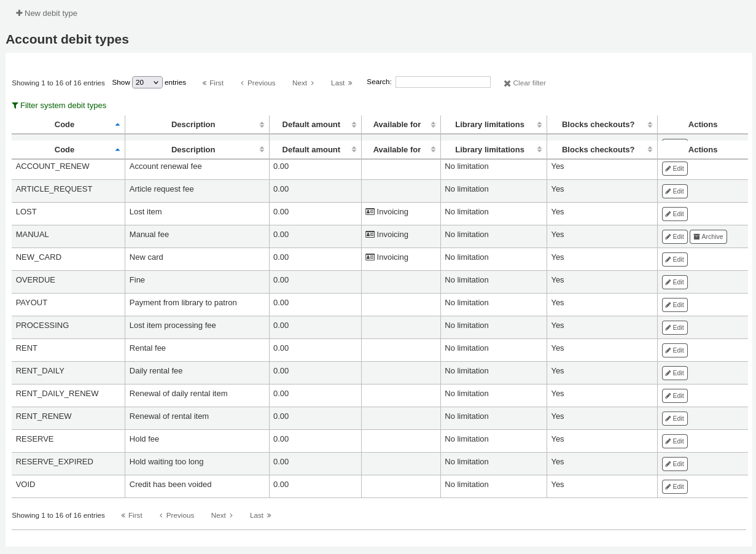Open Filter system debit types
Viewport: 756px width, 554px height.
click(59, 105)
